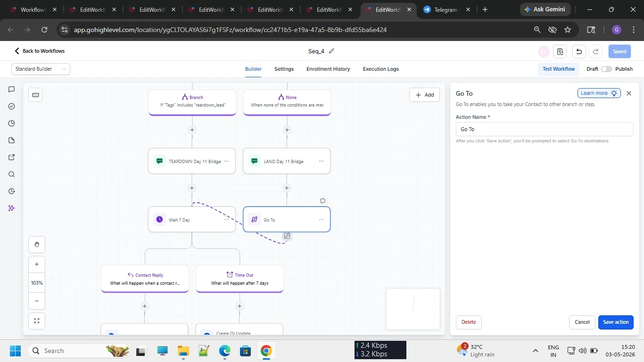This screenshot has width=644, height=362.
Task: Add step below TEARDOWN Day 11 Bridge
Action: (192, 188)
